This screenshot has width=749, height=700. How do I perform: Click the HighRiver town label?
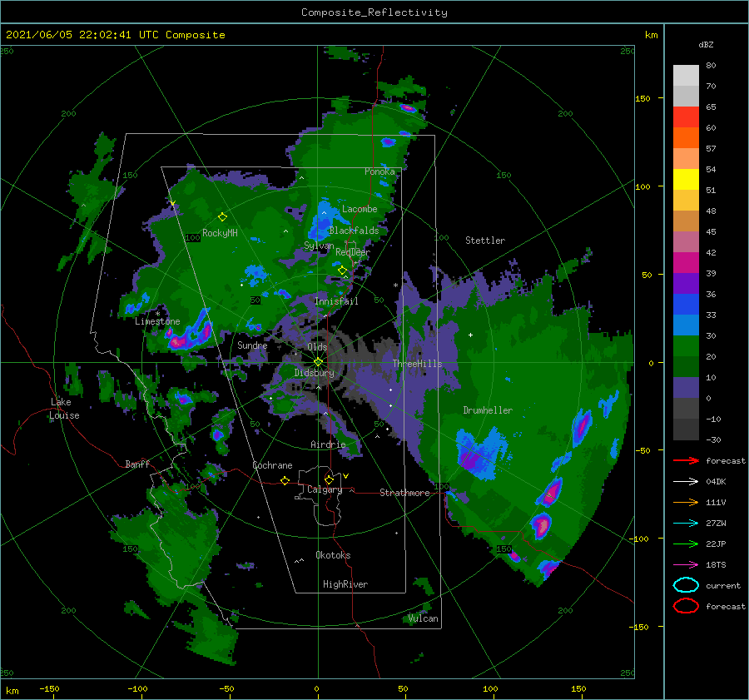345,584
